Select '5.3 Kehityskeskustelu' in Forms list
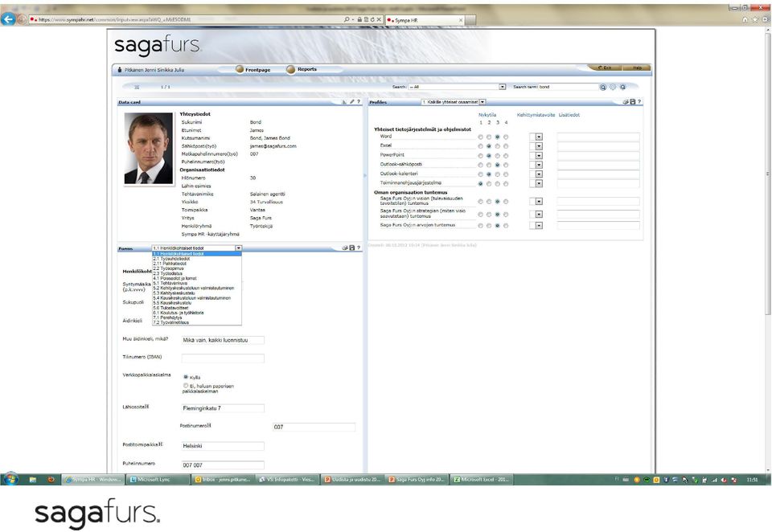Image resolution: width=772 pixels, height=532 pixels. 197,293
